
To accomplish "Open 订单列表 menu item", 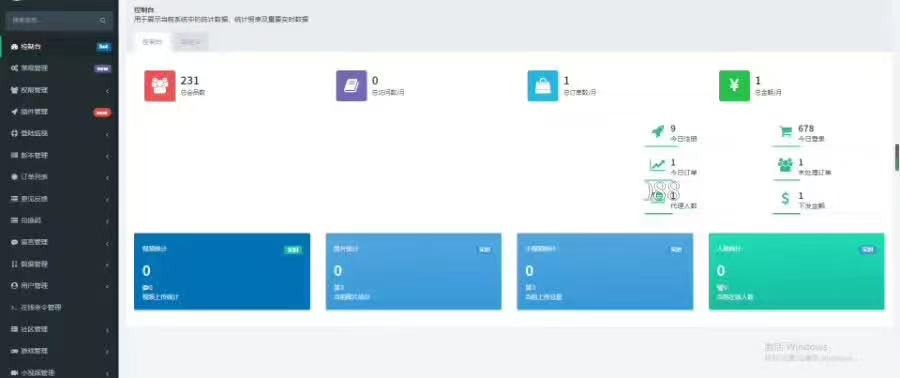I will [x=59, y=177].
